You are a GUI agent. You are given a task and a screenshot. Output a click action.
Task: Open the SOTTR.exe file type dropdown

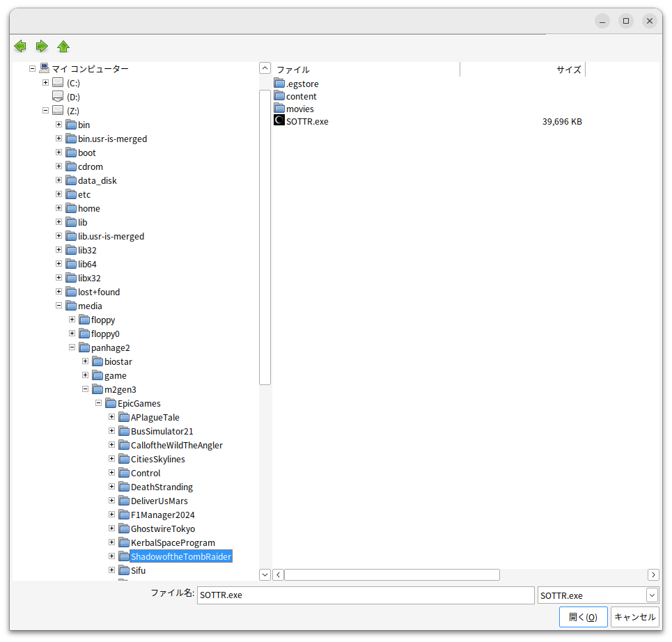coord(652,595)
